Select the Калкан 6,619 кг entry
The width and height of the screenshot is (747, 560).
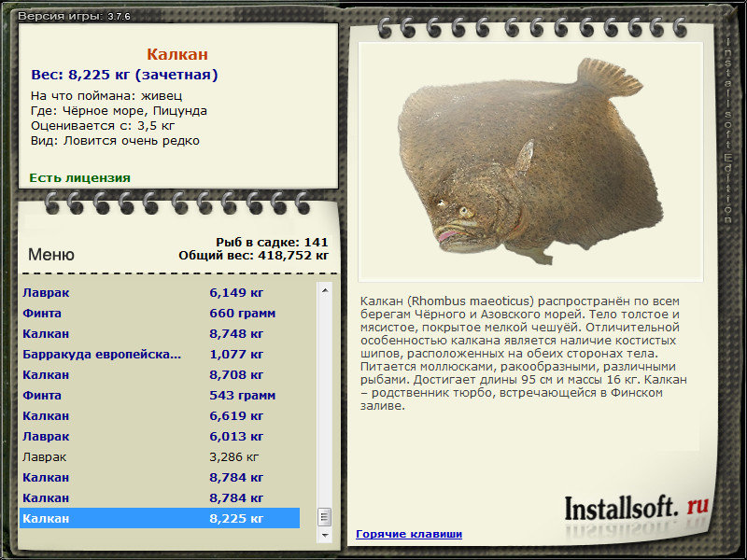pyautogui.click(x=160, y=415)
